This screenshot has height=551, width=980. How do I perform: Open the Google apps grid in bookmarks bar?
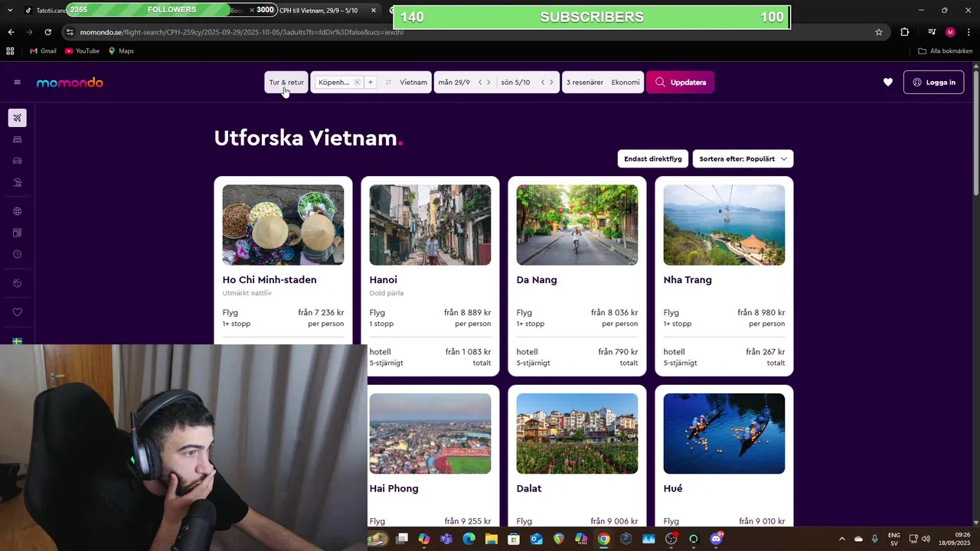(x=10, y=51)
